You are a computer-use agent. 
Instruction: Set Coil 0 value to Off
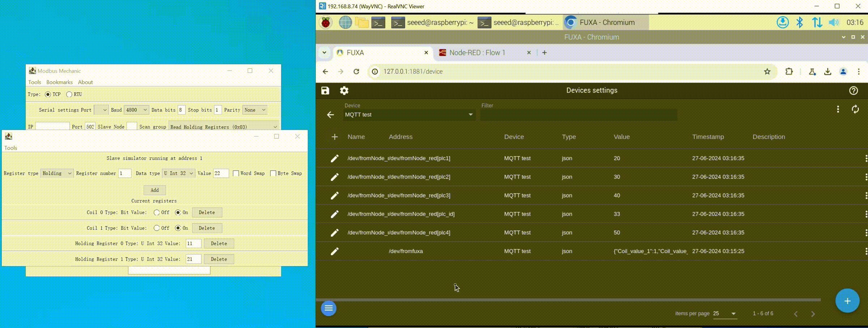157,213
